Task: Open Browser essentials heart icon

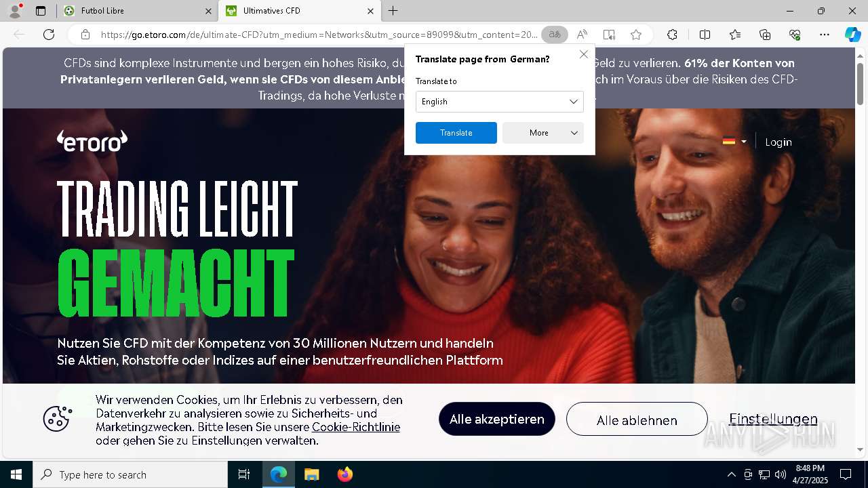Action: (x=795, y=35)
